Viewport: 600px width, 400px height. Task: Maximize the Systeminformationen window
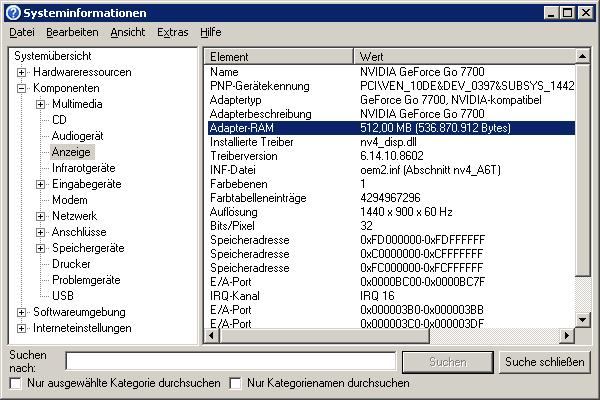(567, 13)
